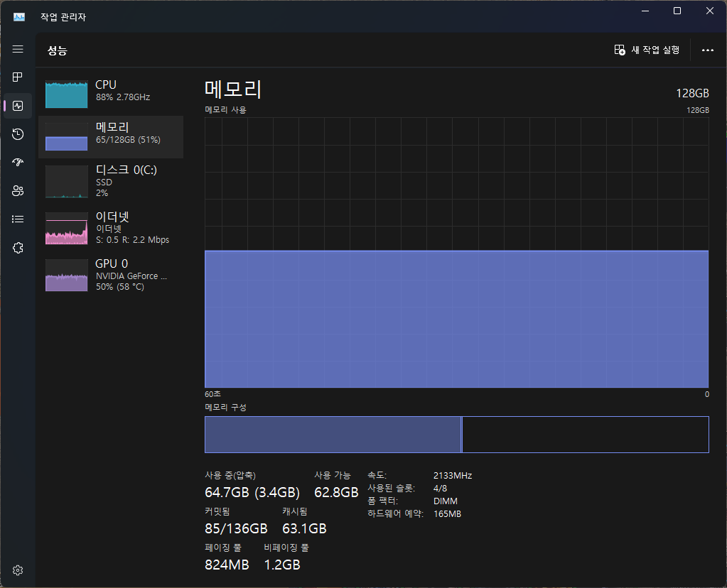Open the Details list page icon
This screenshot has width=727, height=588.
tap(18, 219)
